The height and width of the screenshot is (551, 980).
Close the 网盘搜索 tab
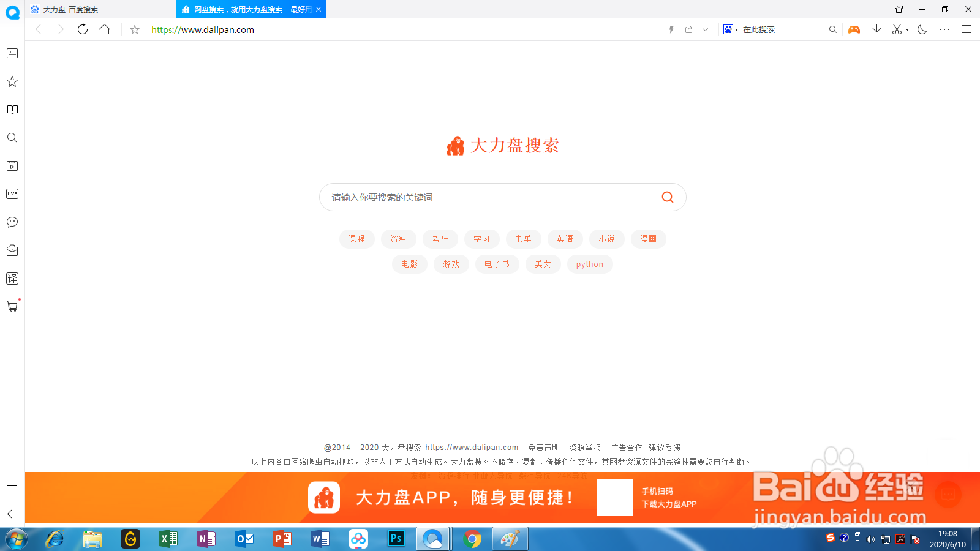[318, 9]
